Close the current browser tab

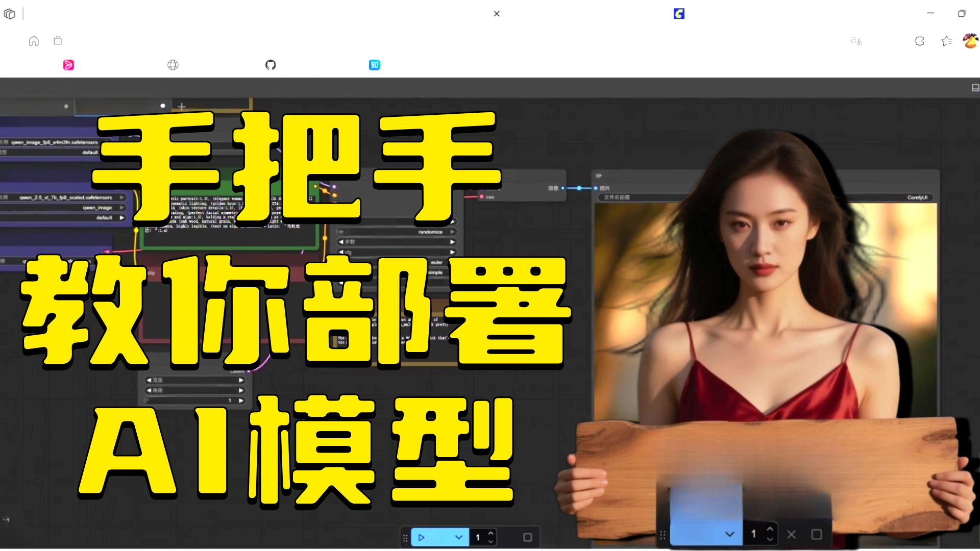[x=497, y=14]
